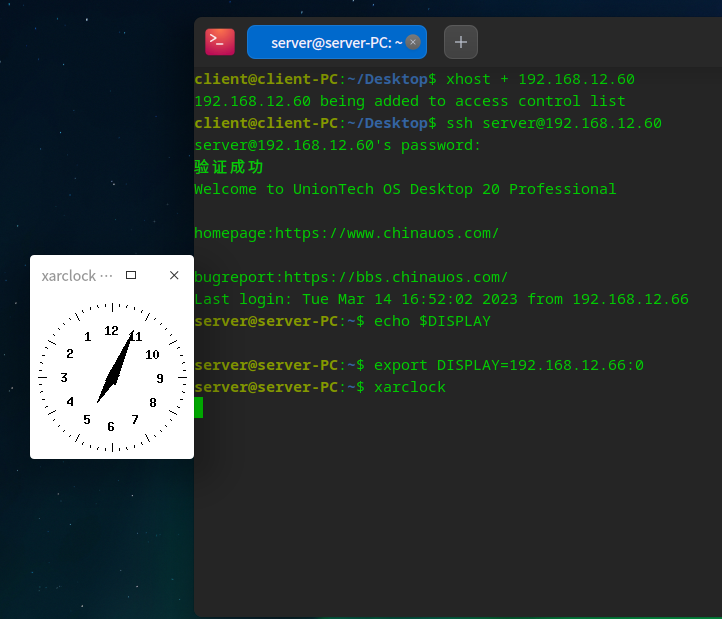The height and width of the screenshot is (619, 722).
Task: Select the server@server-PC terminal tab
Action: tap(337, 42)
